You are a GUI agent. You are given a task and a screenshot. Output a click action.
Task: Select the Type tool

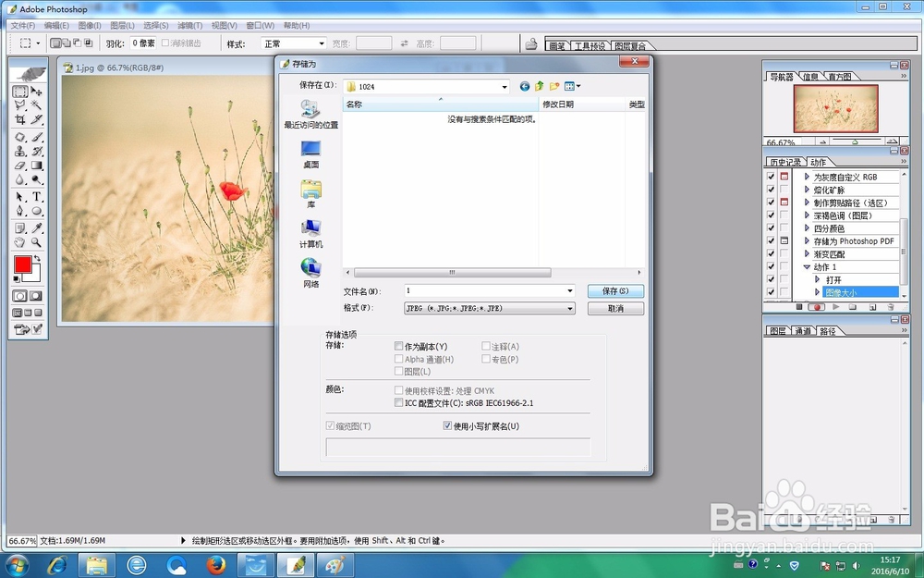[x=37, y=196]
